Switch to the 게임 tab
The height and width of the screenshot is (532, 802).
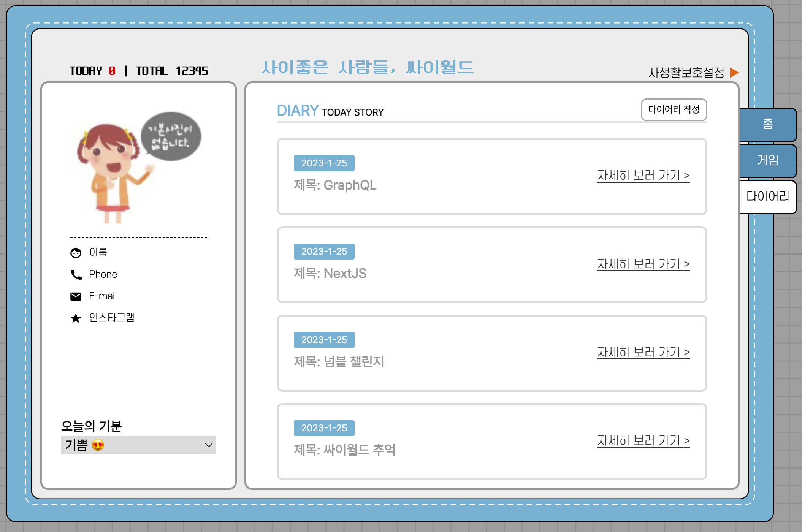[x=767, y=160]
